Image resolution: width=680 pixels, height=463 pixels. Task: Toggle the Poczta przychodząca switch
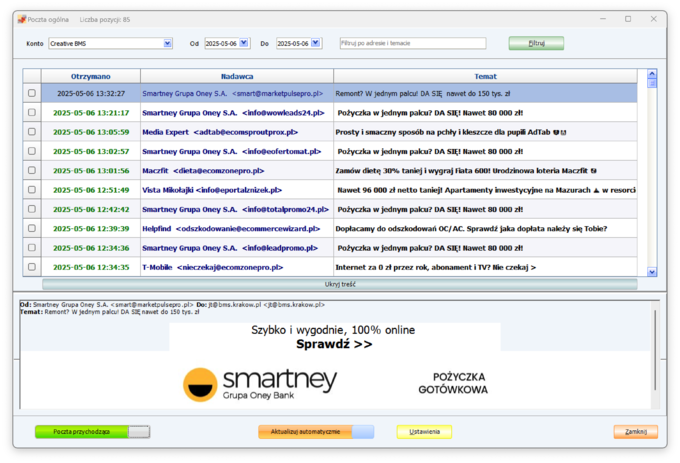[x=92, y=432]
